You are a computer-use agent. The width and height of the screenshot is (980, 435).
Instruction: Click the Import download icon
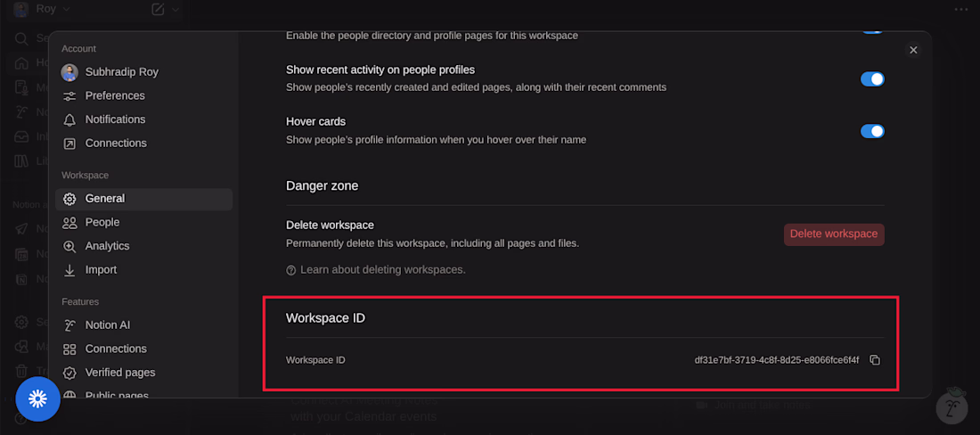click(69, 270)
